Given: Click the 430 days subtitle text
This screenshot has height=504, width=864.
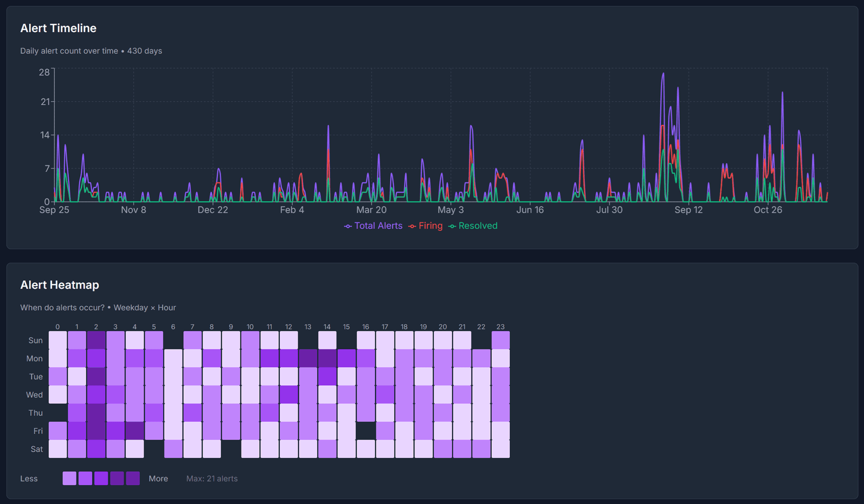Looking at the screenshot, I should [x=144, y=50].
